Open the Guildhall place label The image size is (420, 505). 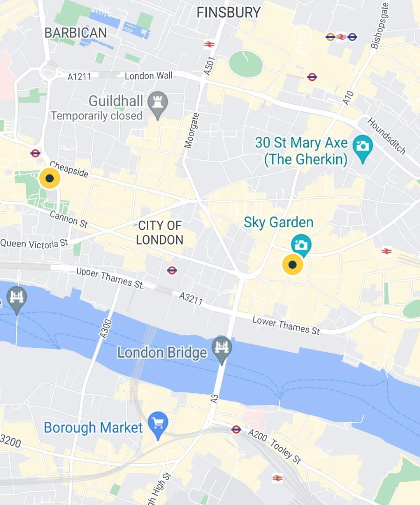(x=116, y=101)
